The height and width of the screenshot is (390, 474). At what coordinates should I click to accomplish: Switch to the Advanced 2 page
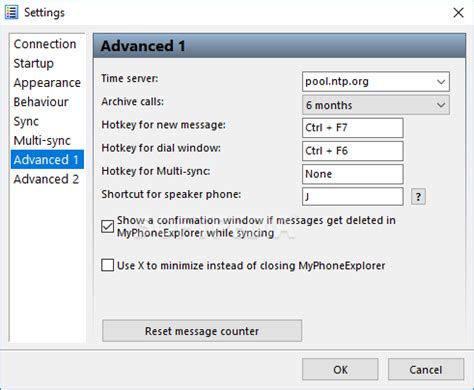(x=47, y=179)
